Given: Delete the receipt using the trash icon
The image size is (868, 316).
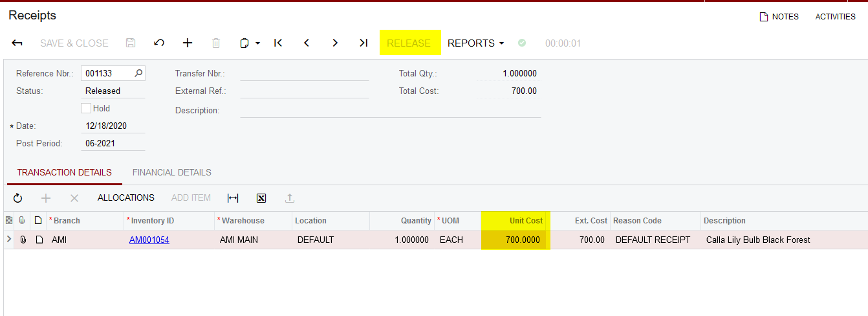Looking at the screenshot, I should (x=216, y=43).
